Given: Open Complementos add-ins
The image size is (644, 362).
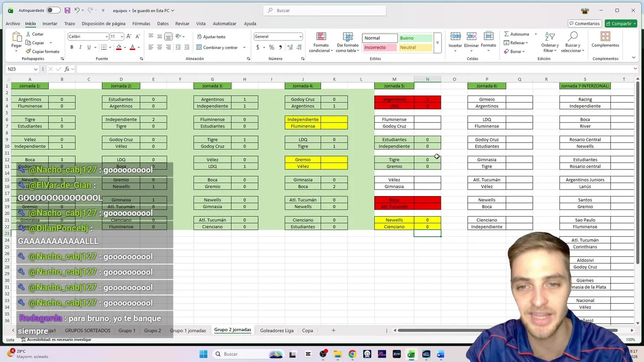Looking at the screenshot, I should (x=605, y=40).
